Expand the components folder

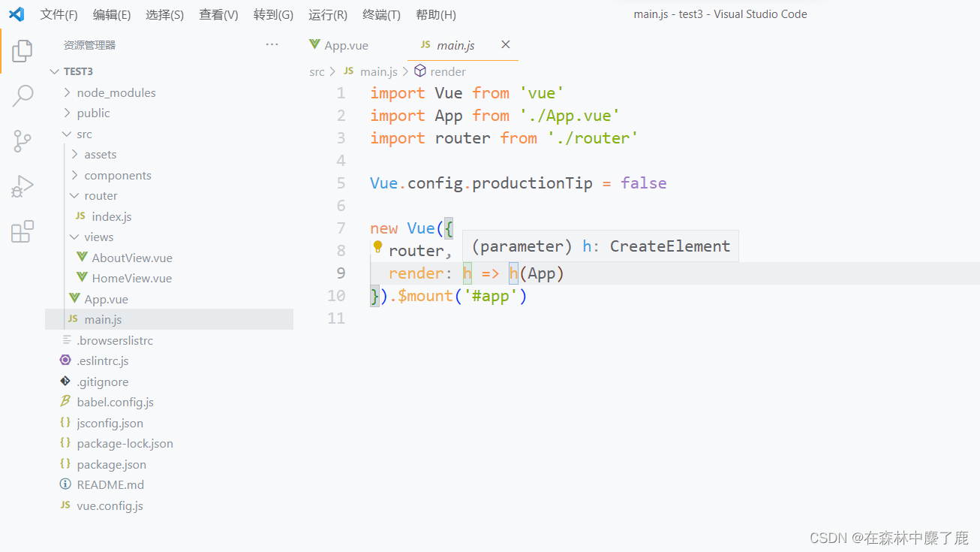click(118, 176)
